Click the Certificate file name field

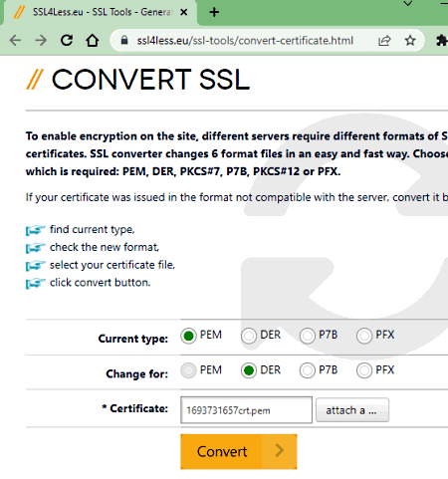246,410
